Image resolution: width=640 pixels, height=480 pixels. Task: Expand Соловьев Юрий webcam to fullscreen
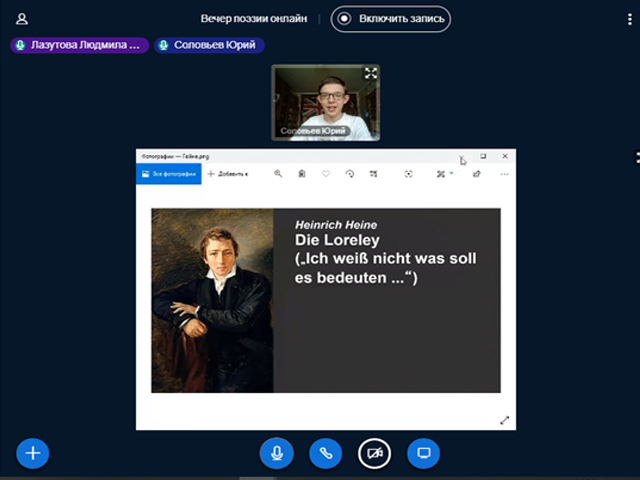point(371,73)
